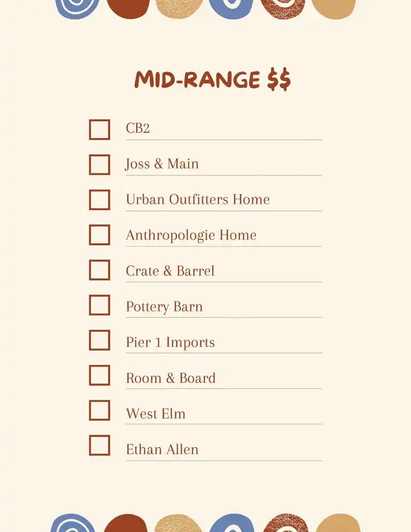Select the West Elm text
This screenshot has height=532, width=411.
click(x=155, y=414)
